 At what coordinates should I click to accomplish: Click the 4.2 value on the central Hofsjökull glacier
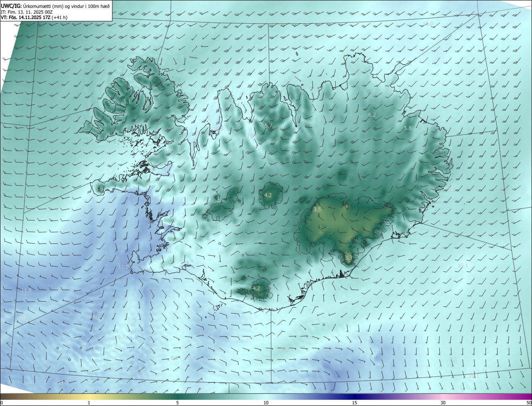coord(268,195)
